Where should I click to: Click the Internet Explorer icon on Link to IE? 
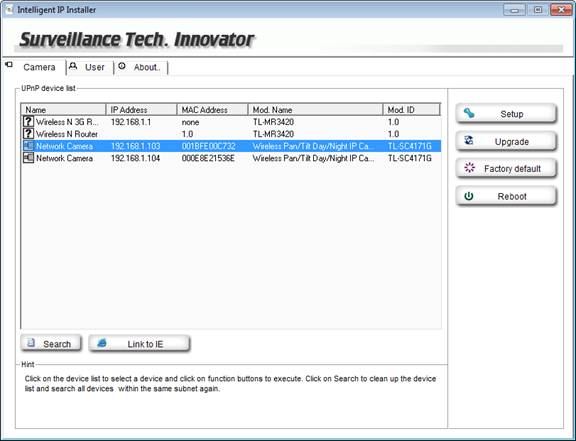(102, 343)
